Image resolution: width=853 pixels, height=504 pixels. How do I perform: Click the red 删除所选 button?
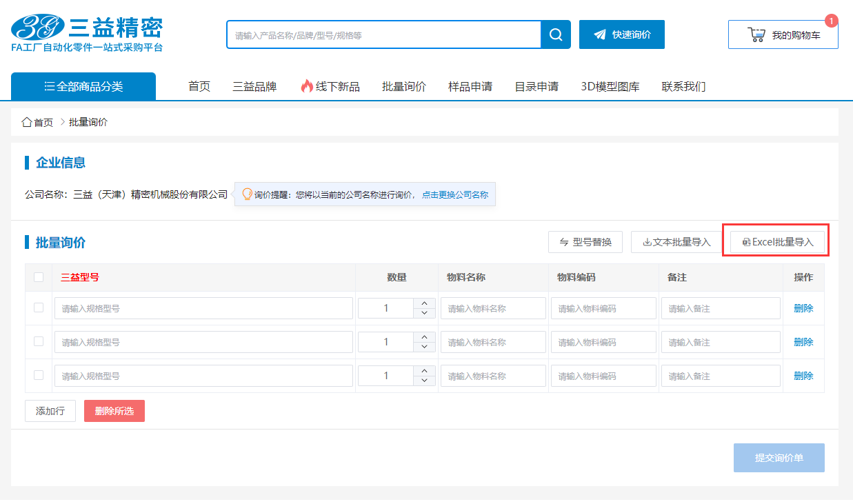(114, 411)
